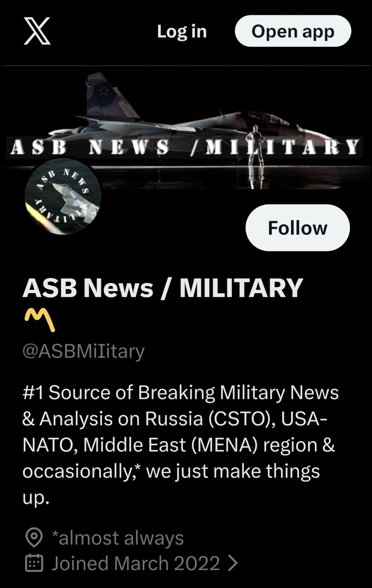The height and width of the screenshot is (588, 372).
Task: Select the @ASBMiIitary handle text
Action: pyautogui.click(x=83, y=351)
